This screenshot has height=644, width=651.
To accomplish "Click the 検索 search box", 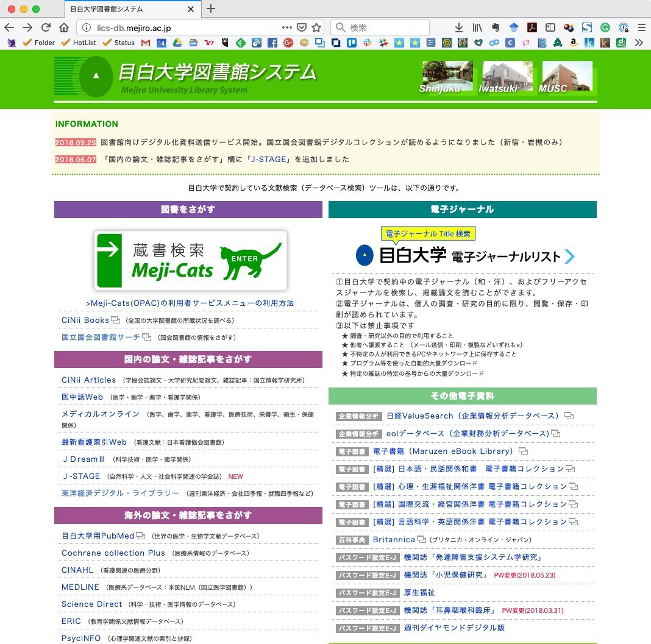I will [x=380, y=28].
